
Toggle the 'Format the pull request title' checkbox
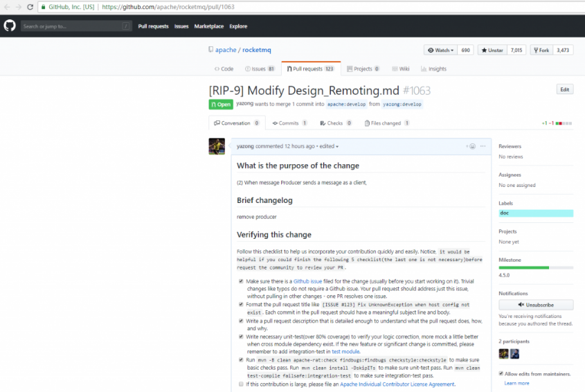241,304
